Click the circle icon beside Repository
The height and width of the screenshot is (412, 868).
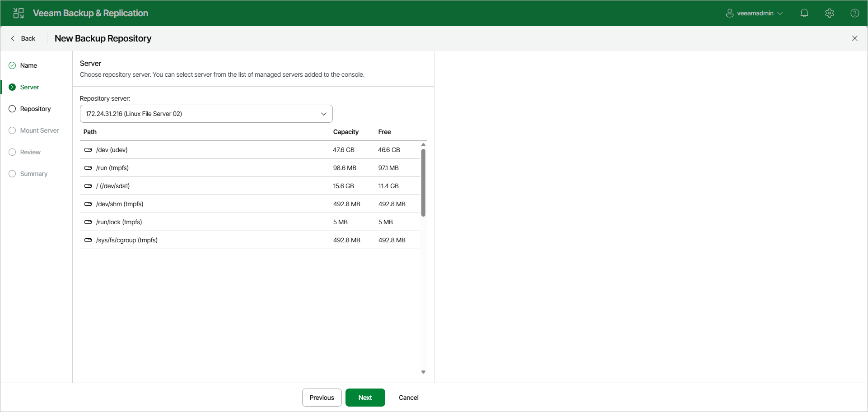[x=12, y=109]
